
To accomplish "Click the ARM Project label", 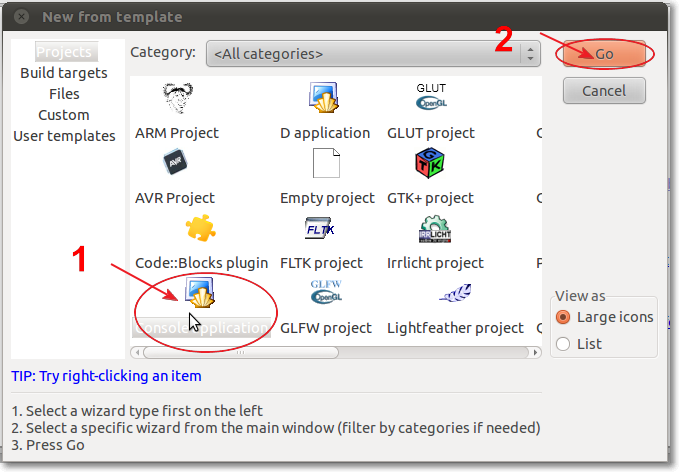I will [x=177, y=133].
